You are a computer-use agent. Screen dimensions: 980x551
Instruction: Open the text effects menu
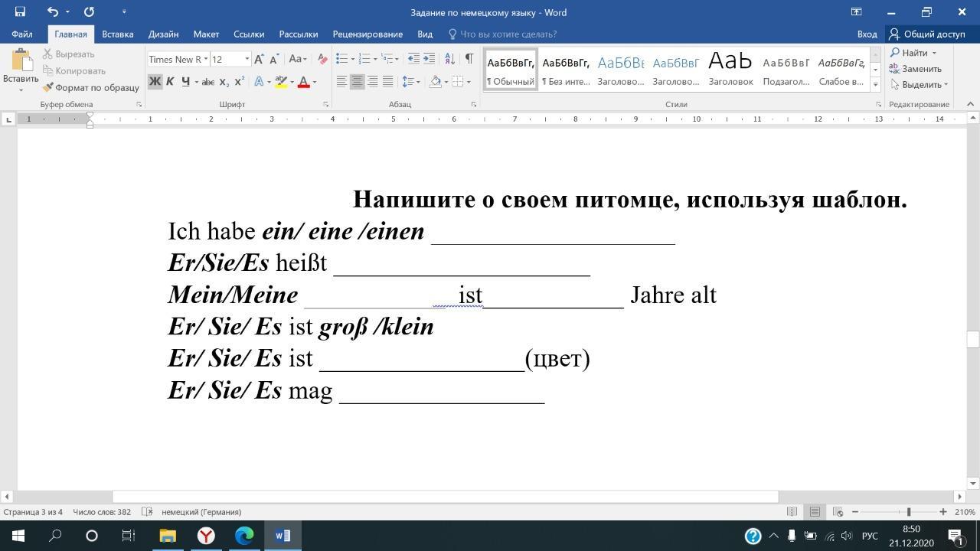pyautogui.click(x=260, y=82)
